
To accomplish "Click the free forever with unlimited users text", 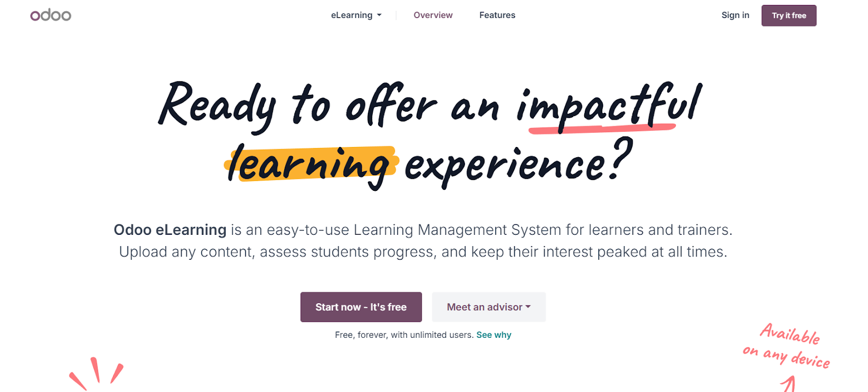I will (403, 335).
